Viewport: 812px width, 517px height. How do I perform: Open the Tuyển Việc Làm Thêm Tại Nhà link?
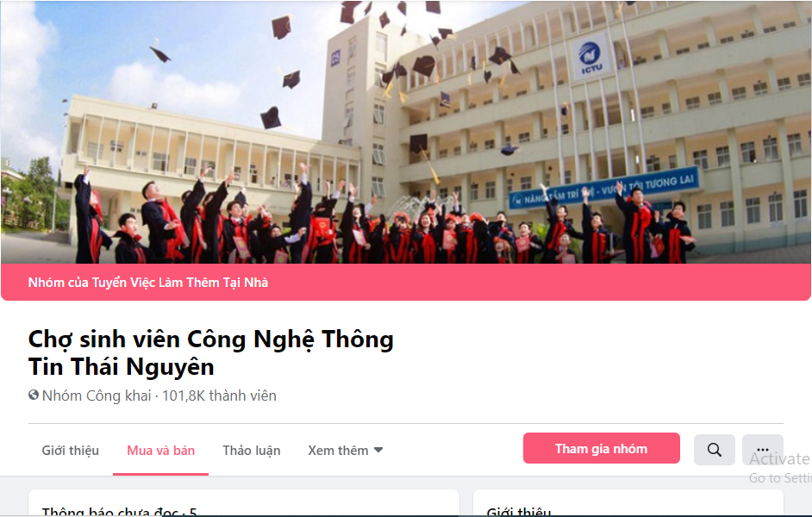(180, 283)
